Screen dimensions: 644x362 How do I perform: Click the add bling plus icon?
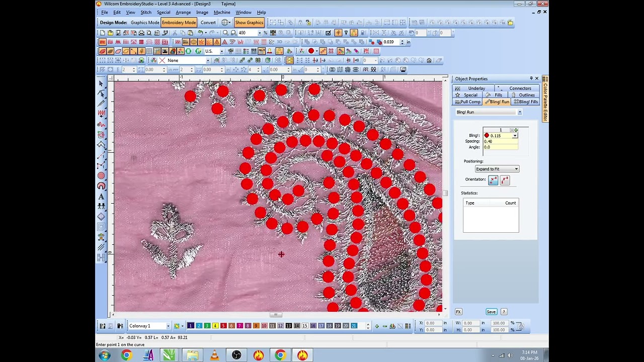click(515, 130)
